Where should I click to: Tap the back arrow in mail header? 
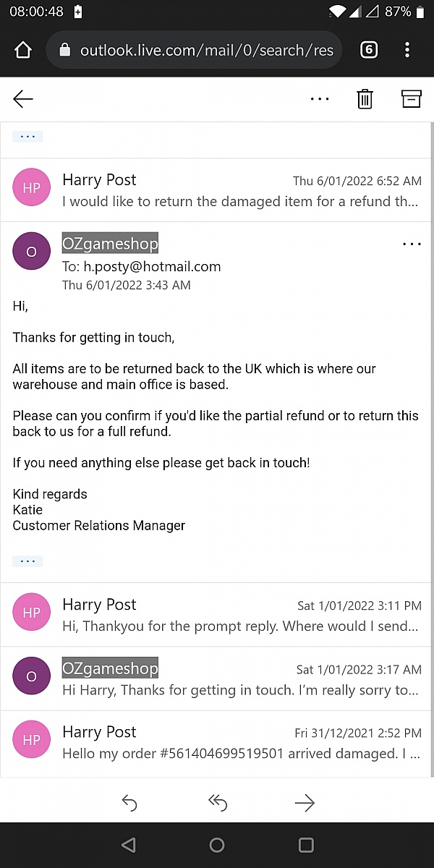(23, 99)
